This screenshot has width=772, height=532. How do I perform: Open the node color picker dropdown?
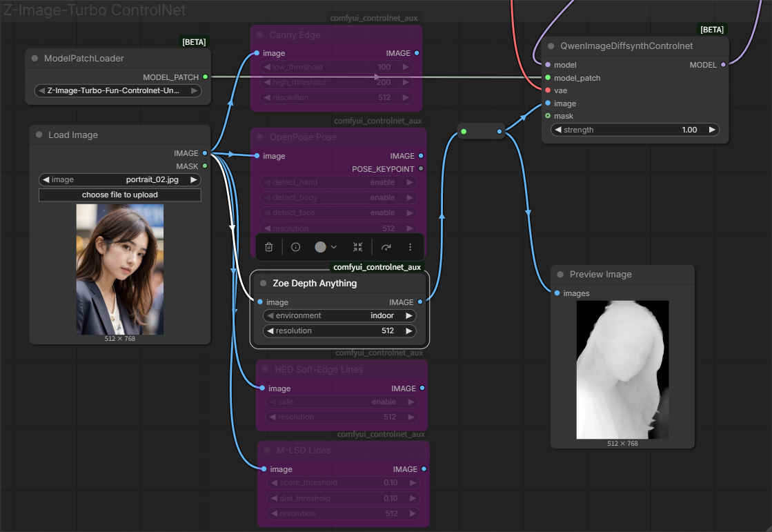tap(325, 247)
